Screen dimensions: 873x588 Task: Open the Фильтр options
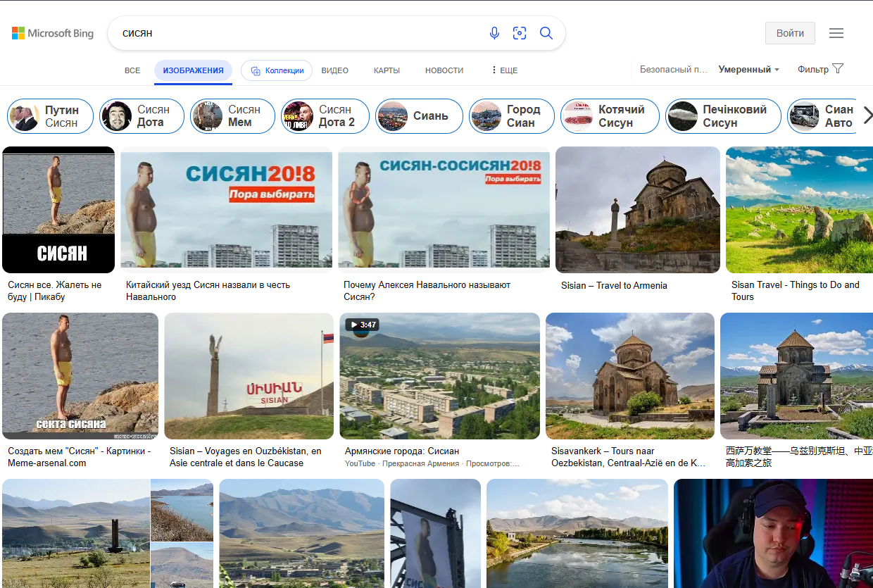tap(820, 69)
